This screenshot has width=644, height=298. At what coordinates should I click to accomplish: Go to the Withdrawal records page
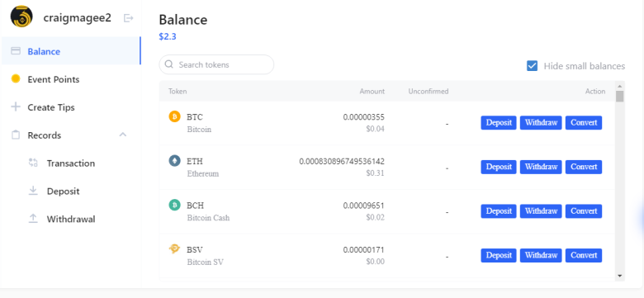pyautogui.click(x=71, y=219)
